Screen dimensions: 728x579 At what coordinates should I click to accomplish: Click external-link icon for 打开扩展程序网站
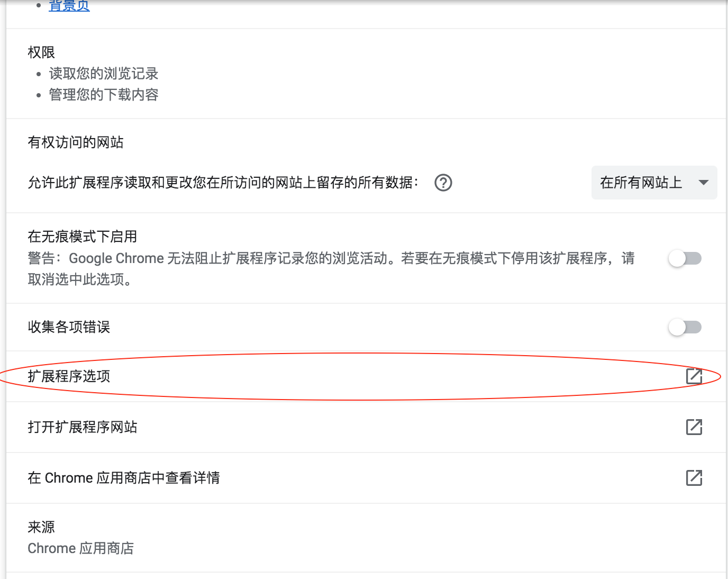coord(694,427)
